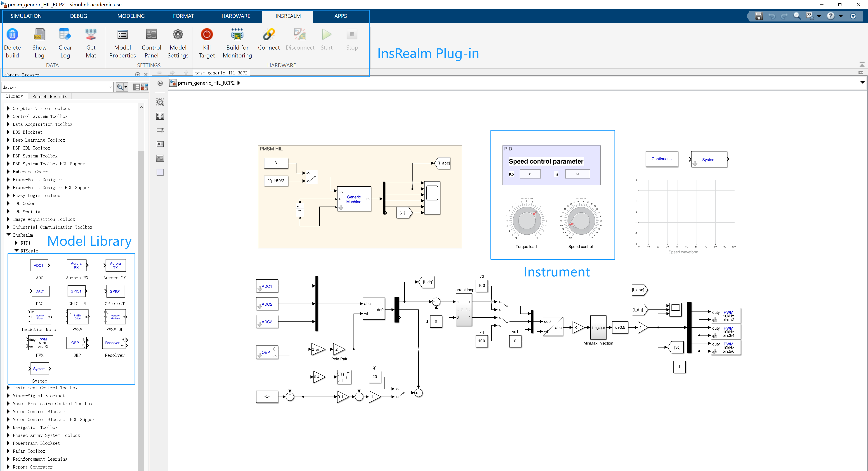
Task: Click the Start play button
Action: pos(326,34)
